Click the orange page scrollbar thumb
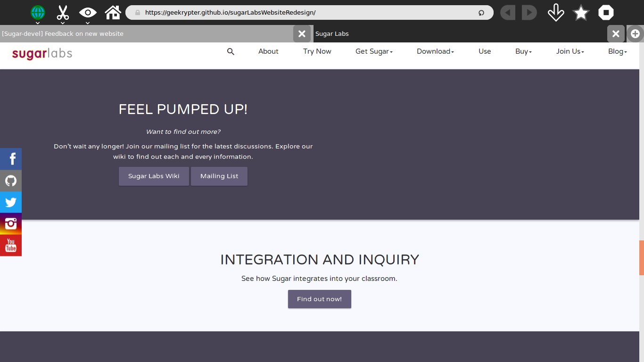This screenshot has height=362, width=644. 641,258
